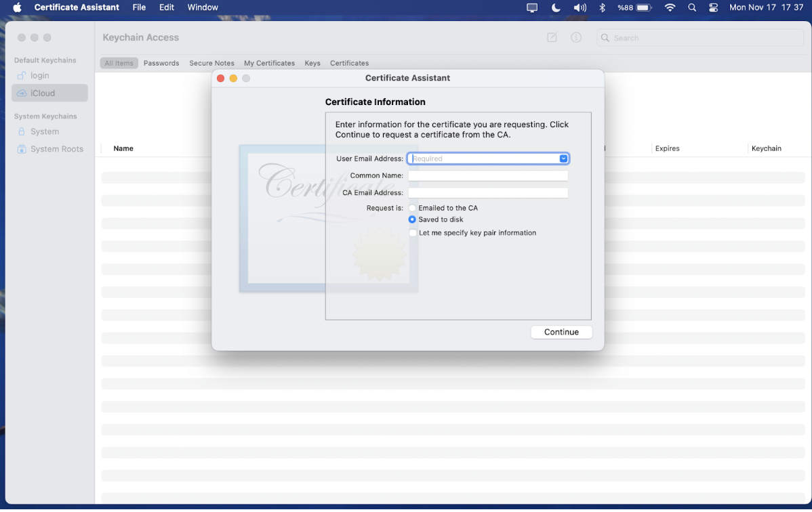
Task: Switch to the Secure Notes tab
Action: point(211,63)
